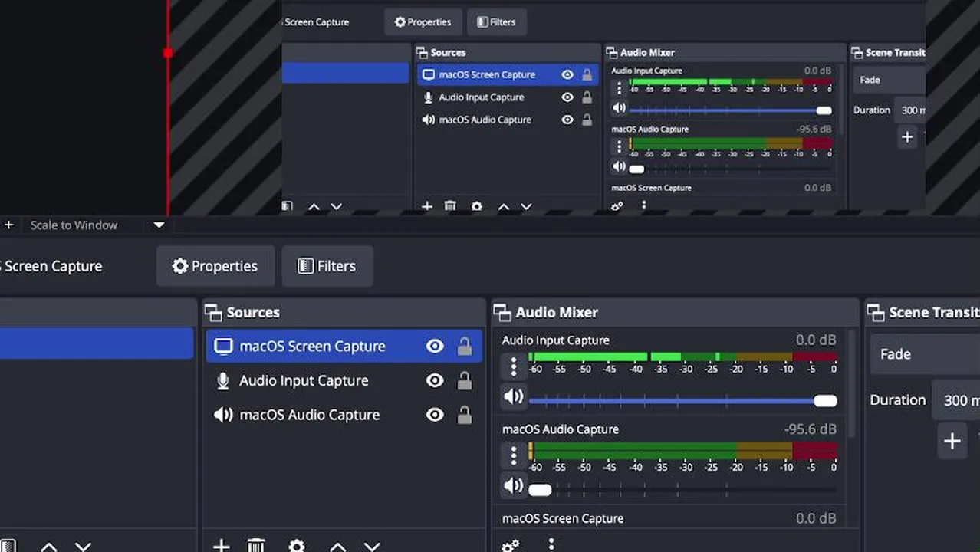The image size is (980, 552).
Task: Select macOS Audio Capture source row
Action: (x=344, y=415)
